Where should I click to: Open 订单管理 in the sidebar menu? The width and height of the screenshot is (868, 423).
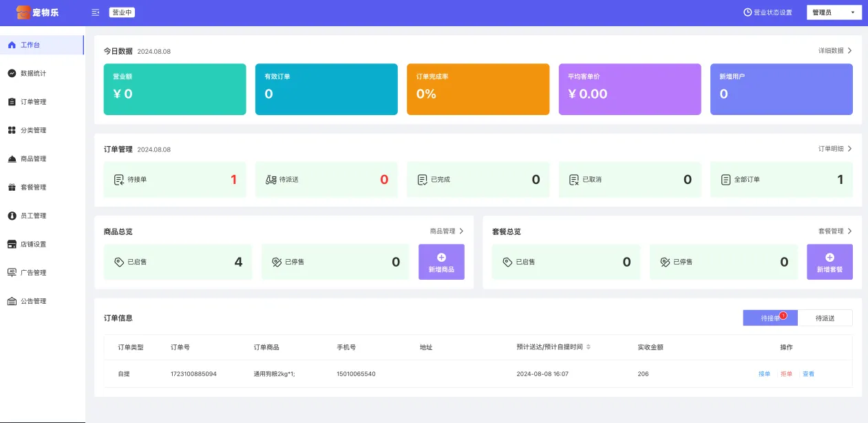click(x=33, y=102)
